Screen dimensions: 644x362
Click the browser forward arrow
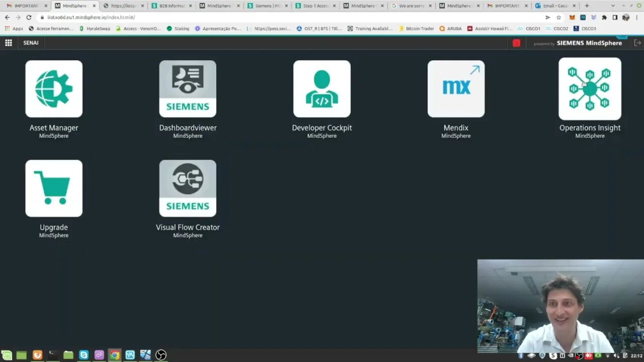[x=18, y=17]
